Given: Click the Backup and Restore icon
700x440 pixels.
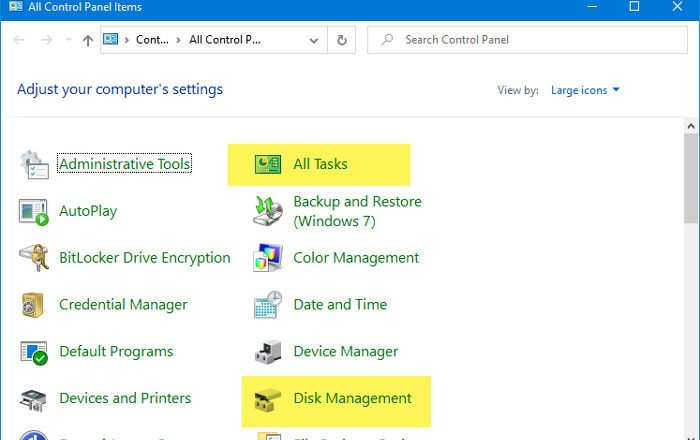Looking at the screenshot, I should (x=267, y=211).
